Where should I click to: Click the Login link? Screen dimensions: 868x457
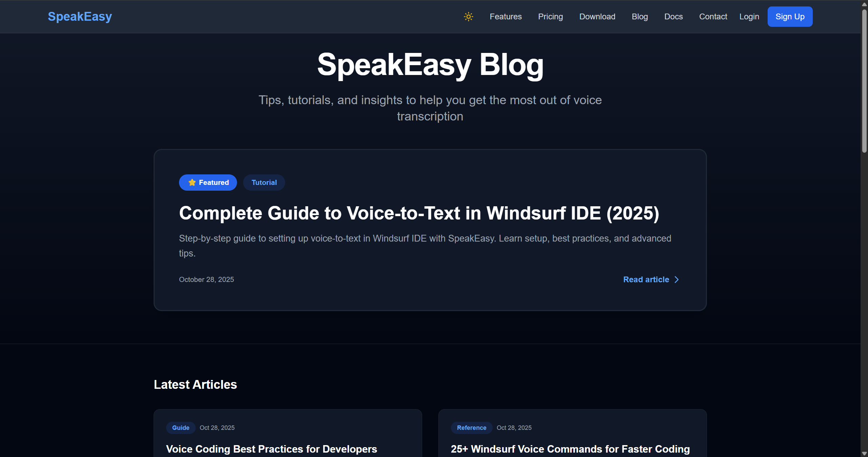pyautogui.click(x=749, y=17)
